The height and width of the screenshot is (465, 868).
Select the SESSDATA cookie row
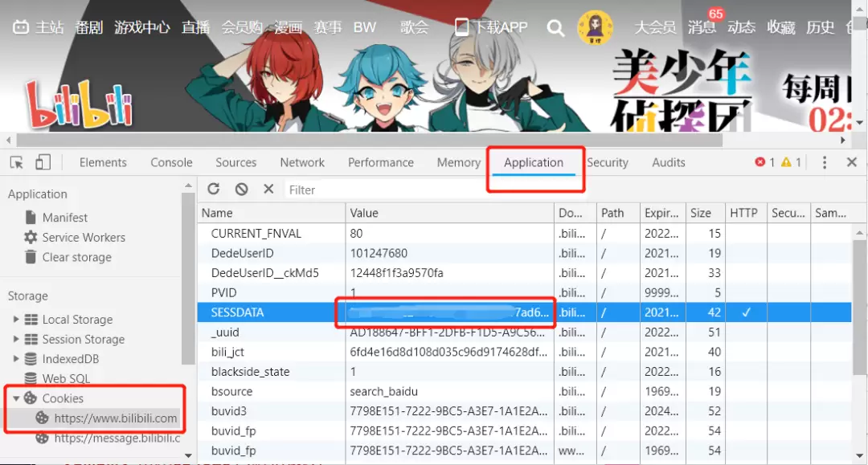524,312
